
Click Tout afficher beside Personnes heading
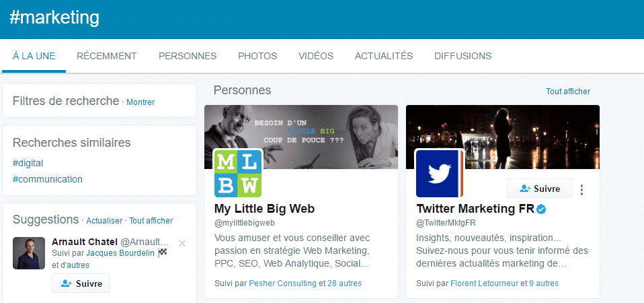coord(568,92)
